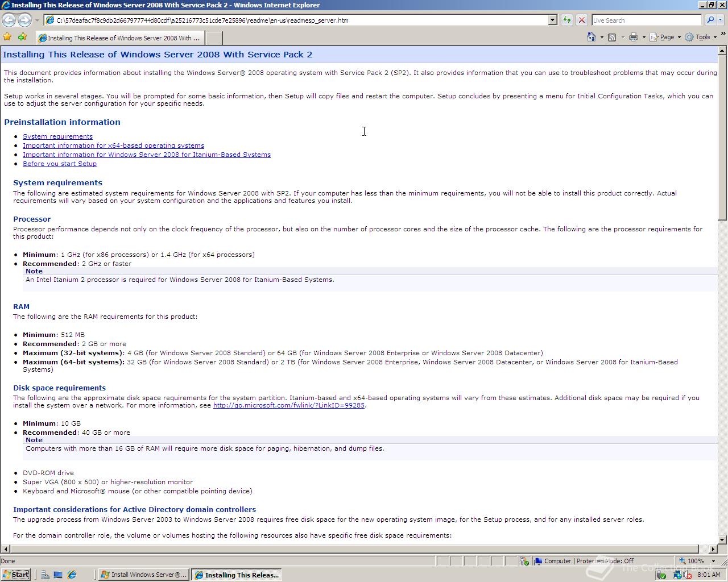Expand the address bar history dropdown
This screenshot has height=582, width=728.
pos(552,20)
